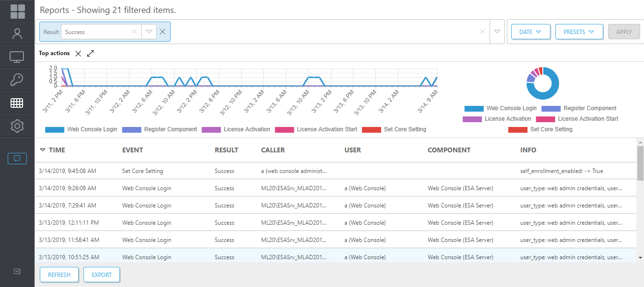Select the highlighted Reports grid icon
This screenshot has width=644, height=287.
tap(17, 103)
